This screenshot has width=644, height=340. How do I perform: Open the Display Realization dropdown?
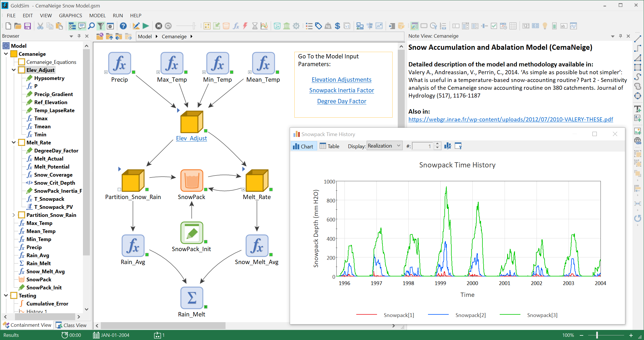click(384, 146)
